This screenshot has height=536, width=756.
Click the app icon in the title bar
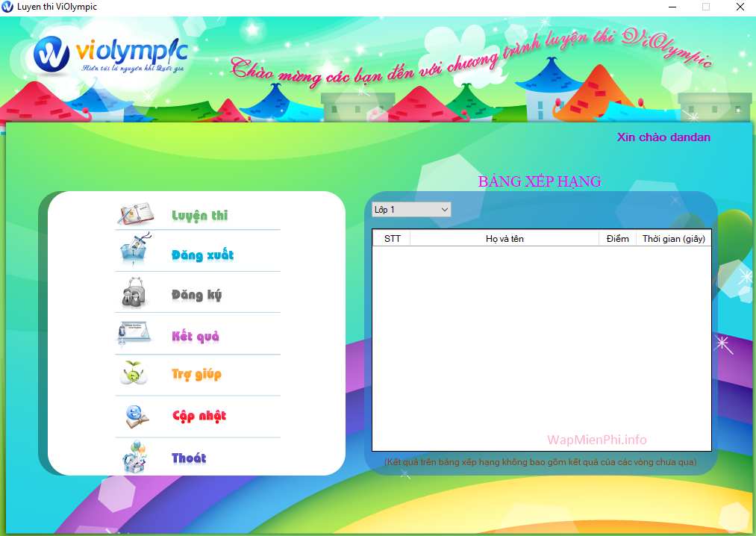coord(7,7)
